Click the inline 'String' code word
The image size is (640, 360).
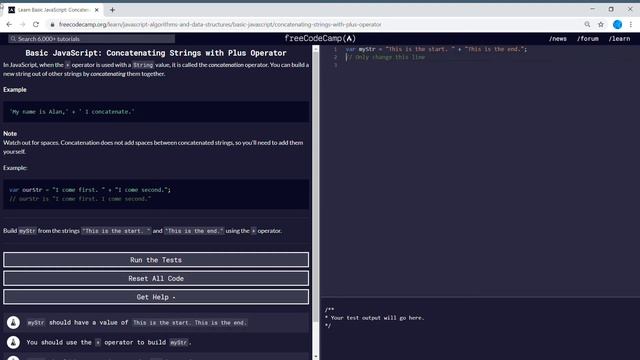coord(143,65)
